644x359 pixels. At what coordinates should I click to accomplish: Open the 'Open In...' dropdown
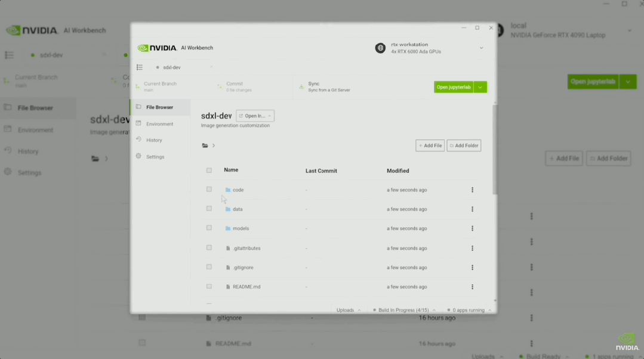[x=255, y=116]
